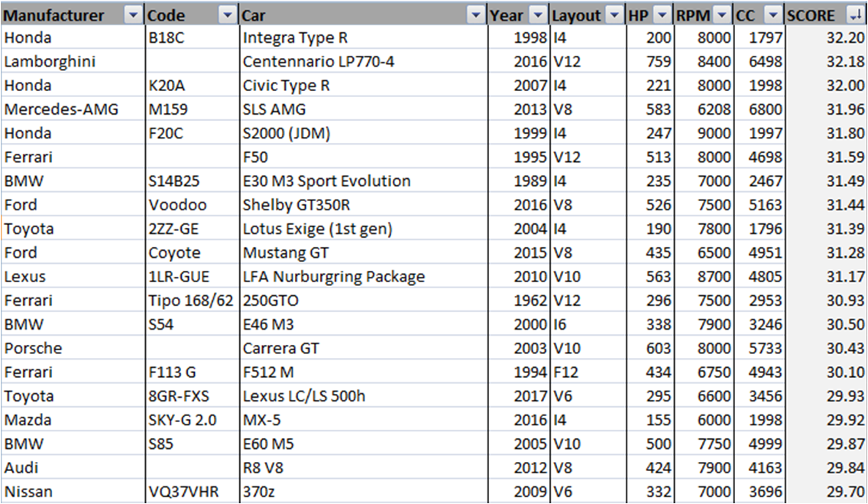Expand the Layout column filter arrow
Viewport: 868px width, 504px height.
[x=614, y=15]
